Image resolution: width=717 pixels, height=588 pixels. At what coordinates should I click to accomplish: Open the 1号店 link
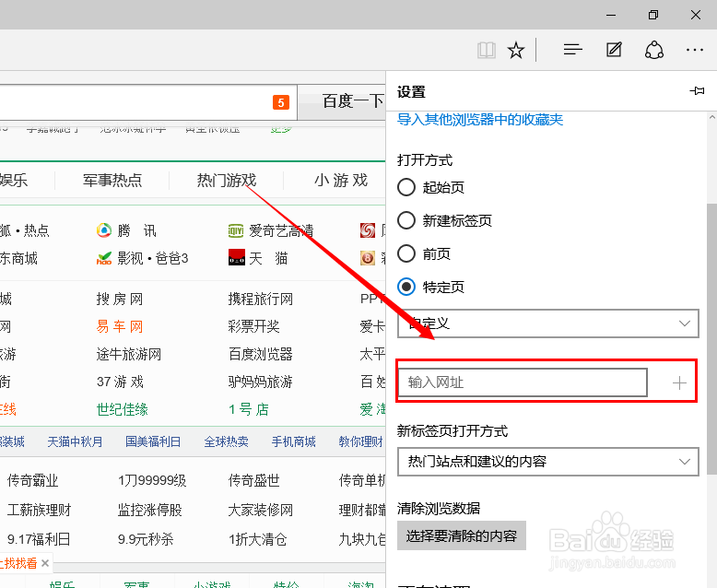tap(248, 409)
